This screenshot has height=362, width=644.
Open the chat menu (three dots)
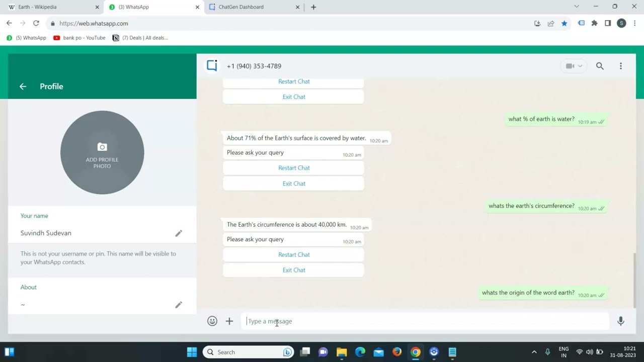(x=621, y=66)
